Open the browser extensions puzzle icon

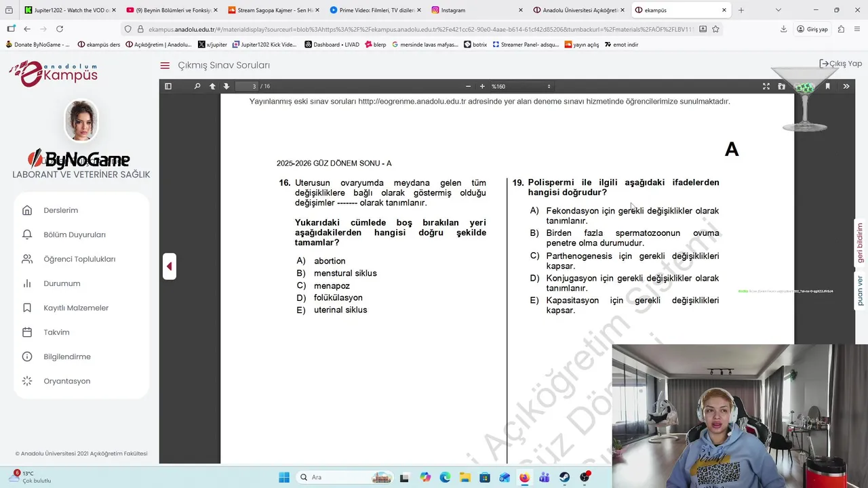coord(841,29)
